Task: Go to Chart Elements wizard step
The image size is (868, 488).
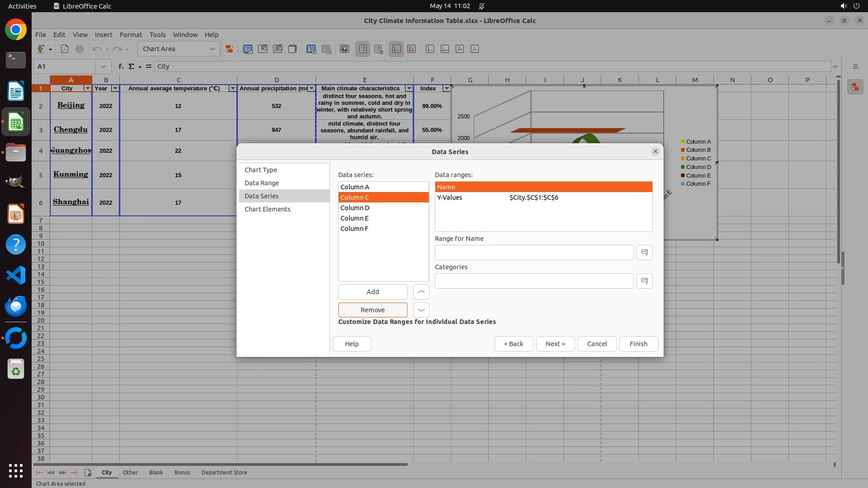Action: 267,209
